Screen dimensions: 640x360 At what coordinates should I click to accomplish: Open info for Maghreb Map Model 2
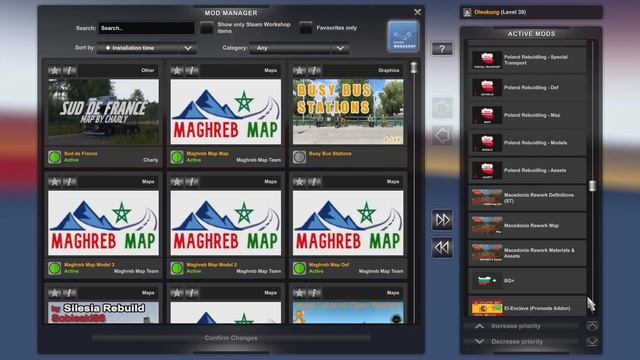(192, 181)
